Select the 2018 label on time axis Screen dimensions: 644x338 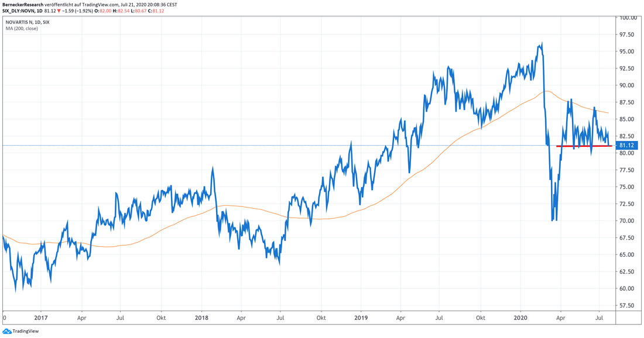[x=201, y=318]
